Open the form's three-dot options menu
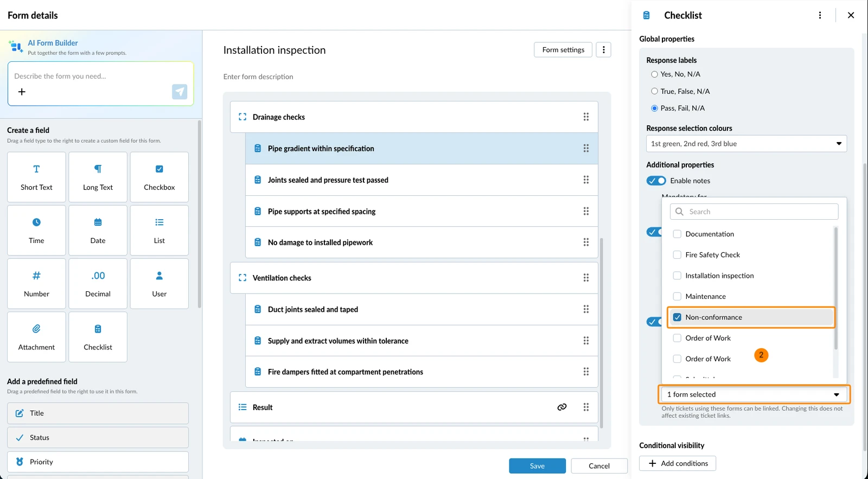The width and height of the screenshot is (868, 479). pos(603,50)
